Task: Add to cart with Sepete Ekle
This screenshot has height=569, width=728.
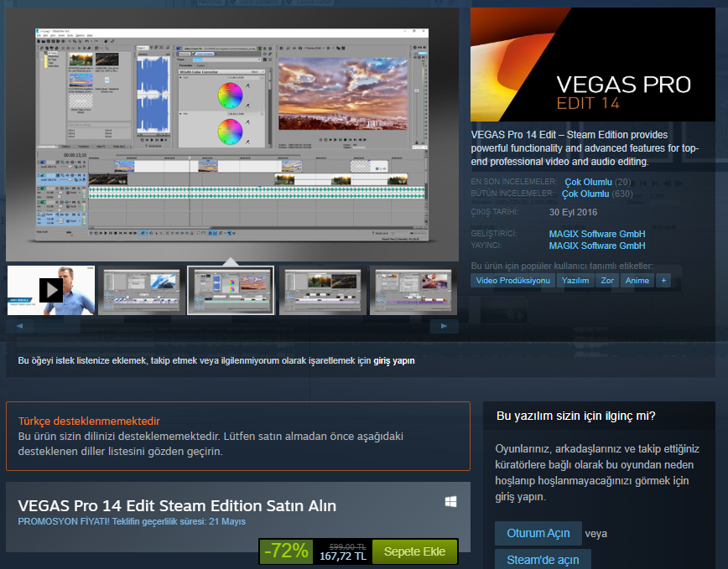Action: (414, 551)
